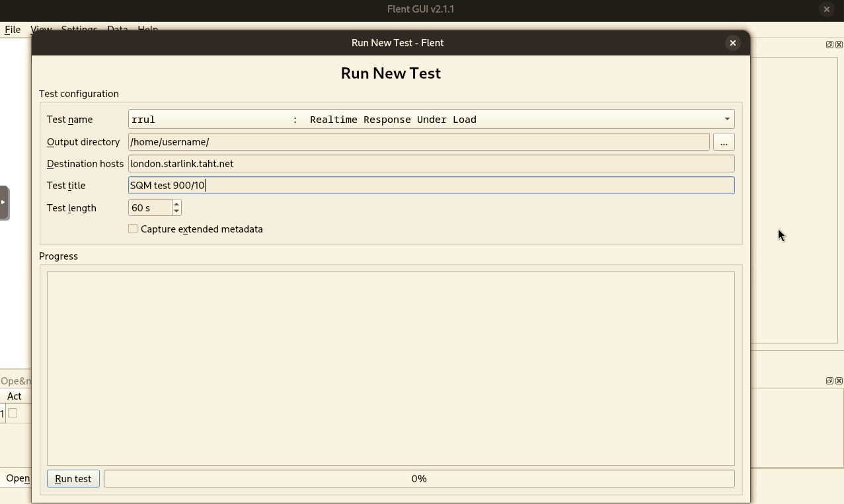This screenshot has height=504, width=844.
Task: Float the lower right dock panel
Action: click(x=829, y=380)
